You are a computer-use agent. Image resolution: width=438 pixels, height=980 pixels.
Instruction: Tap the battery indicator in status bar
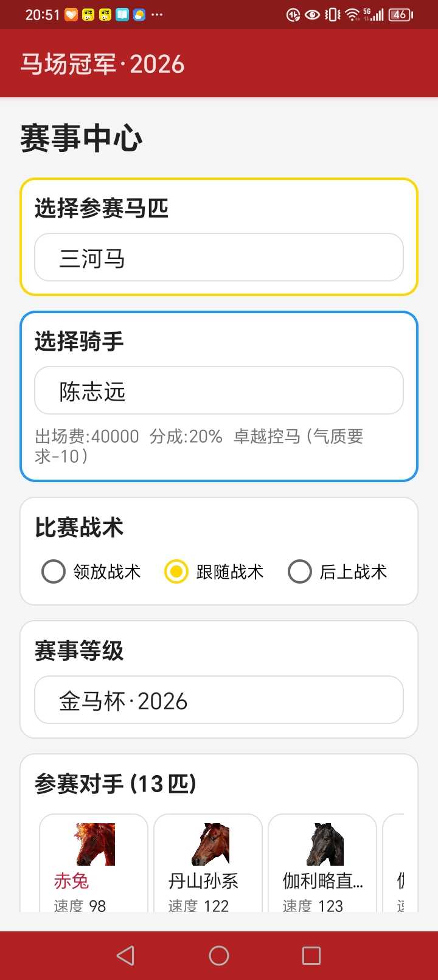point(400,15)
